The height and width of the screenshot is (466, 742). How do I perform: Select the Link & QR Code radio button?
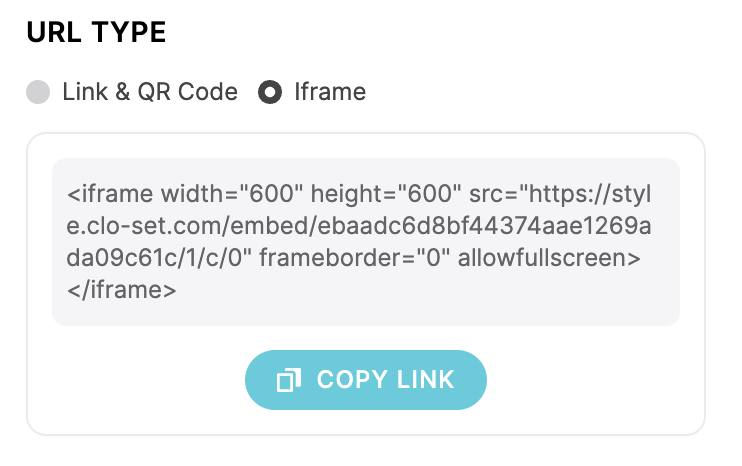tap(38, 92)
